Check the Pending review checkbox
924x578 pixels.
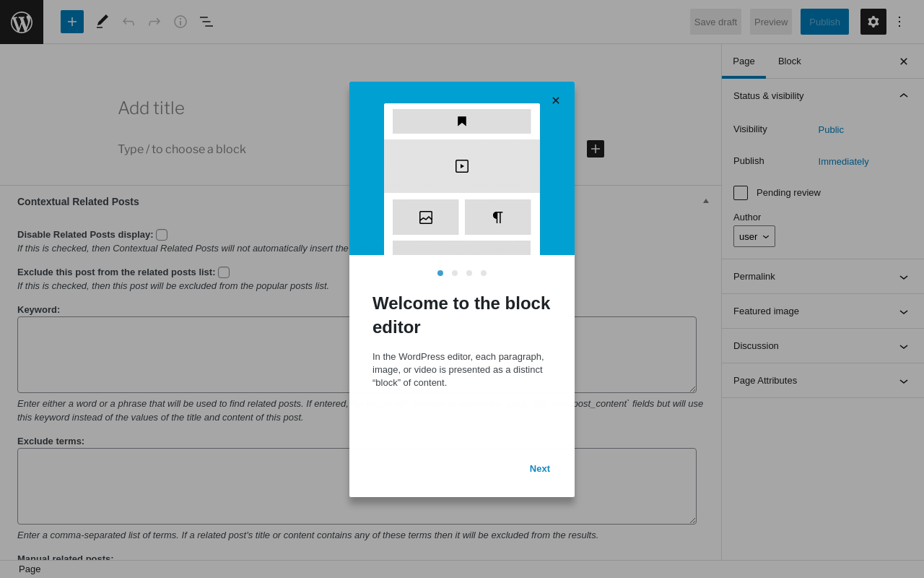(x=741, y=193)
